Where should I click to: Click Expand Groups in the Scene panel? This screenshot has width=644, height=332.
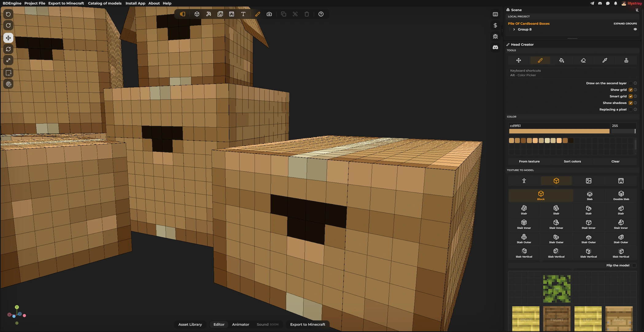625,23
